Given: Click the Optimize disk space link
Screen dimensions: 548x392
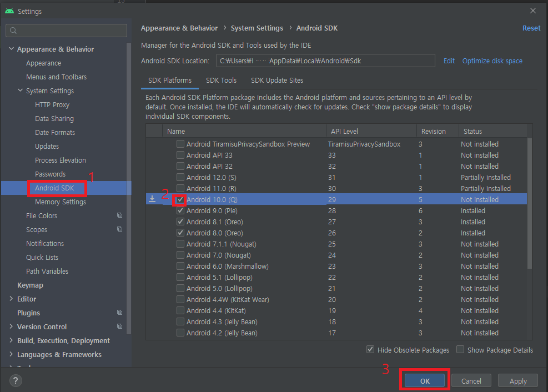Looking at the screenshot, I should click(492, 61).
